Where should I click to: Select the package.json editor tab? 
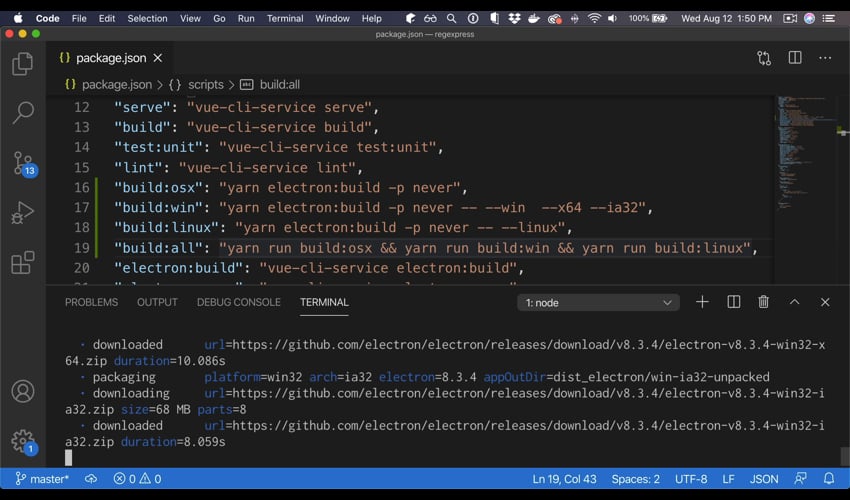coord(111,58)
